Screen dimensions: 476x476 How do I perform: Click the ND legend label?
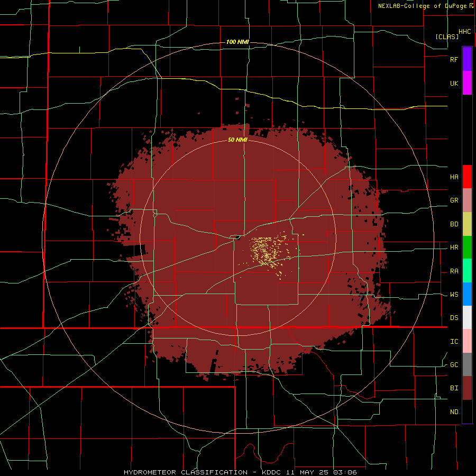coord(454,412)
